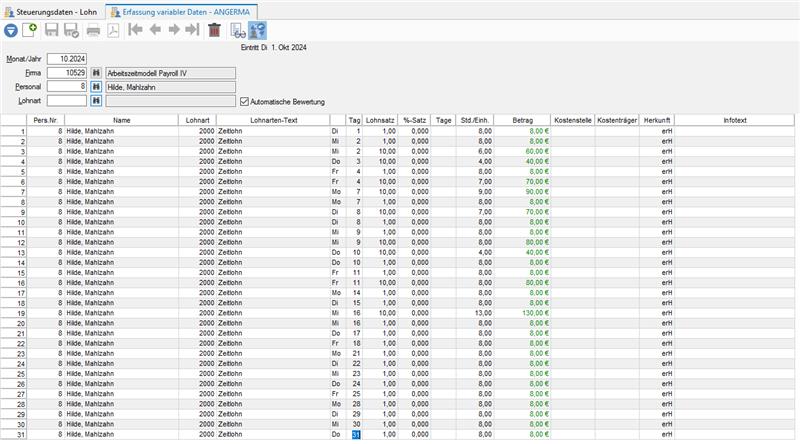Click the Monat/Jahr field
The width and height of the screenshot is (800, 444).
click(x=67, y=59)
